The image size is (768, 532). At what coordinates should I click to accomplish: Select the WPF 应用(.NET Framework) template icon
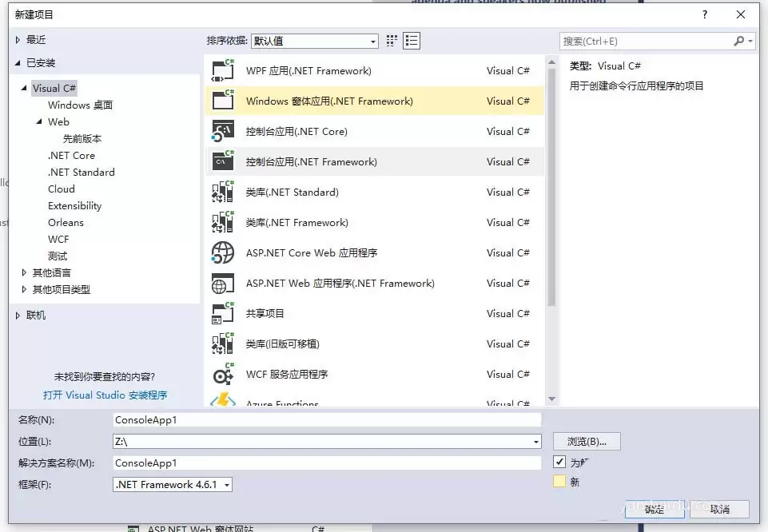[223, 70]
